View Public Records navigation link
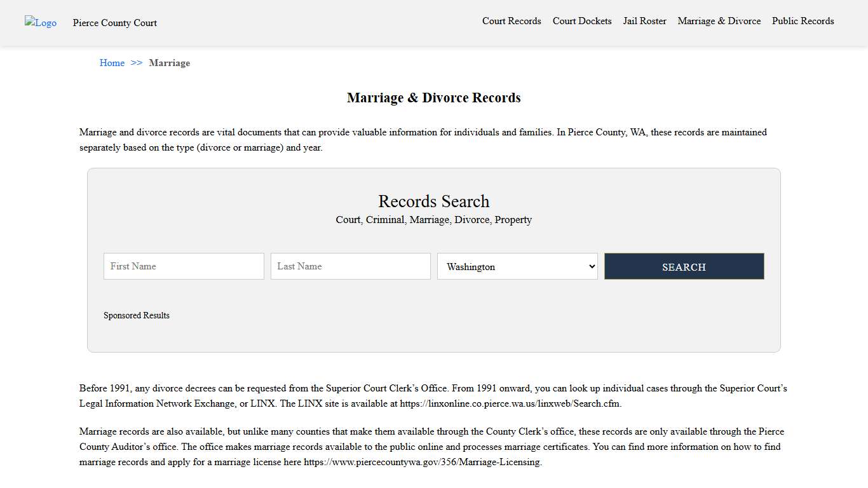 tap(803, 21)
